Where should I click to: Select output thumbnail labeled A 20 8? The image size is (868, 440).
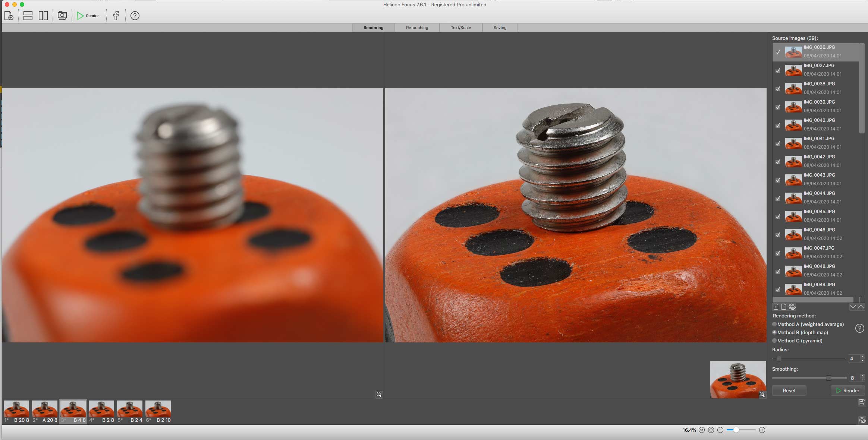(45, 412)
